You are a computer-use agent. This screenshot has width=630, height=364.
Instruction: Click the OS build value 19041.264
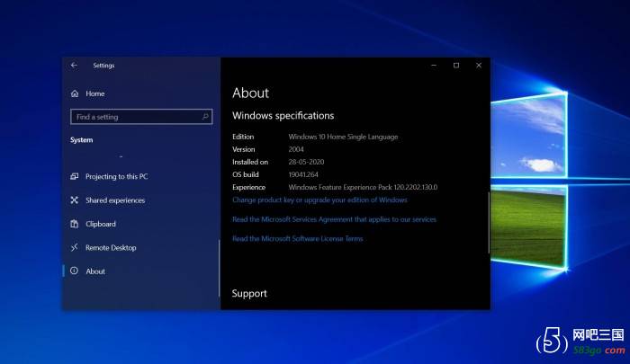303,174
